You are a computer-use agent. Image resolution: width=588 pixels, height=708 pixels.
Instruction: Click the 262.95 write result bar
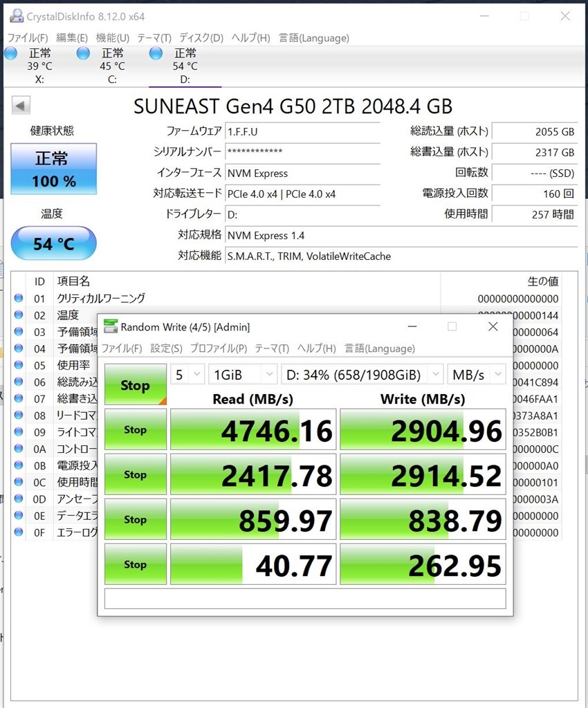pos(423,564)
